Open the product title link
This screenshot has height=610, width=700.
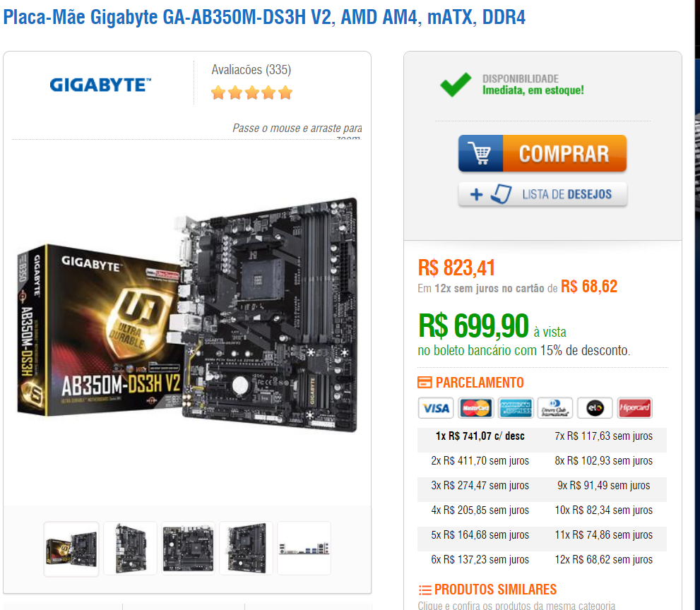(x=264, y=17)
